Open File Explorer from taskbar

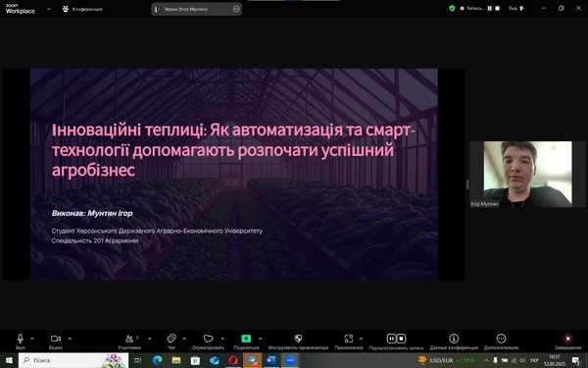(x=176, y=360)
